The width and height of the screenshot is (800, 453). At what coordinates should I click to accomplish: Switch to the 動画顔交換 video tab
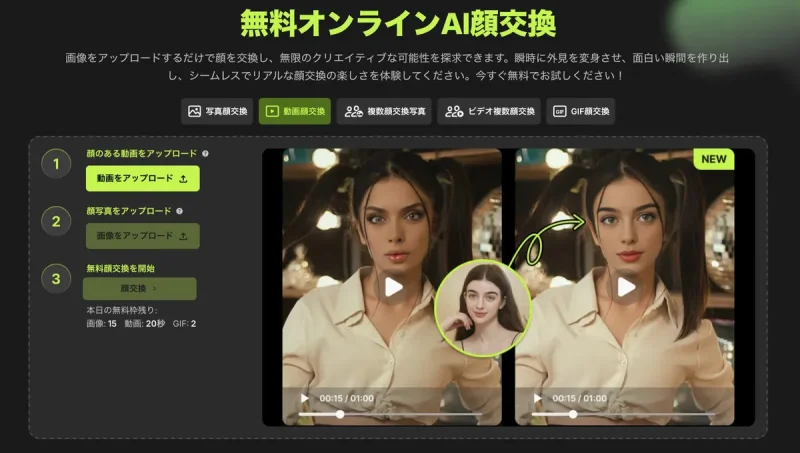295,111
